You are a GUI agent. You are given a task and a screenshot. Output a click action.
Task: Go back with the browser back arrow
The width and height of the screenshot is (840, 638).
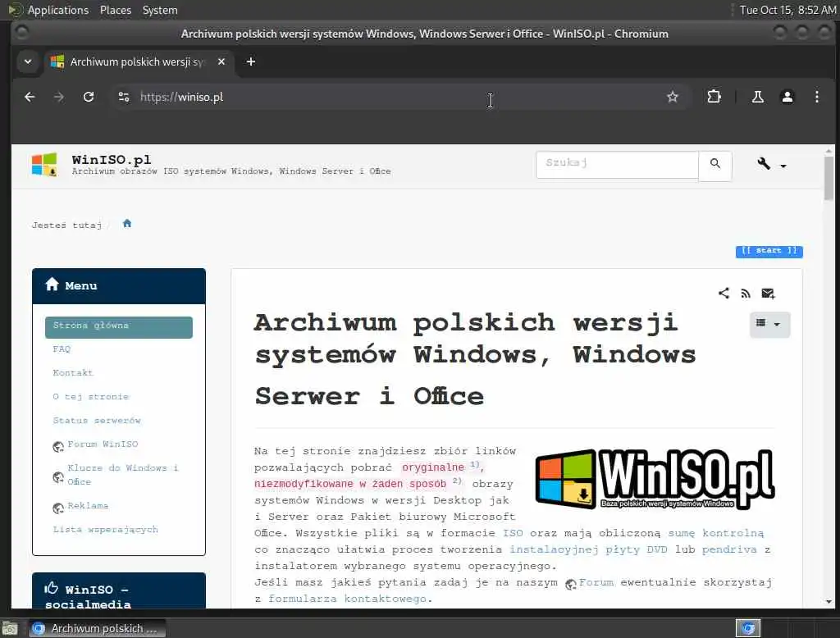[30, 97]
